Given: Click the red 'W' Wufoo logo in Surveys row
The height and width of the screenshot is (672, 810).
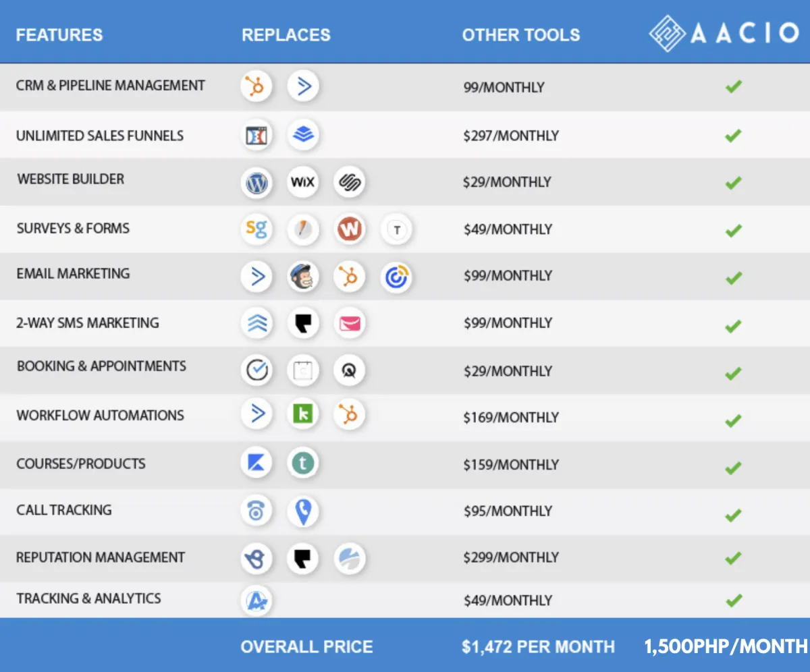Looking at the screenshot, I should click(x=350, y=229).
